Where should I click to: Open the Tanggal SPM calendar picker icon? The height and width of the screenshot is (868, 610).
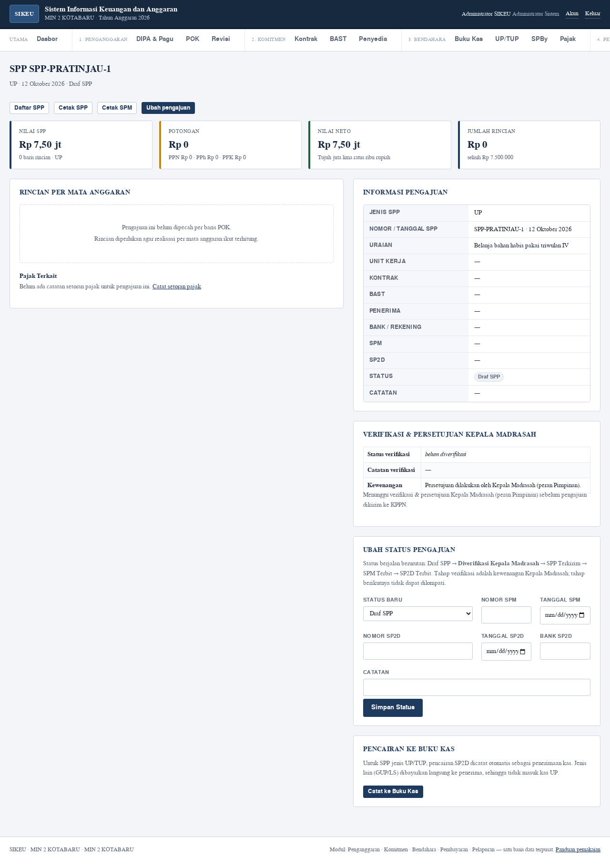point(581,615)
